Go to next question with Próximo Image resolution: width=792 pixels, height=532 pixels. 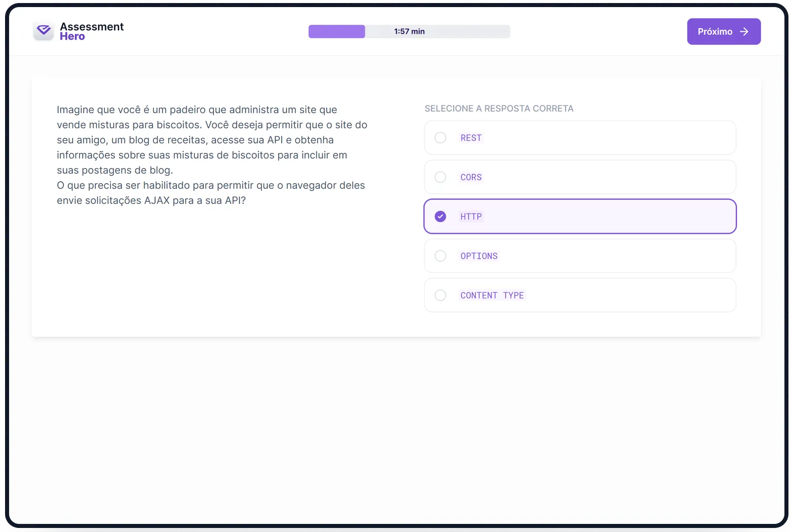click(723, 32)
